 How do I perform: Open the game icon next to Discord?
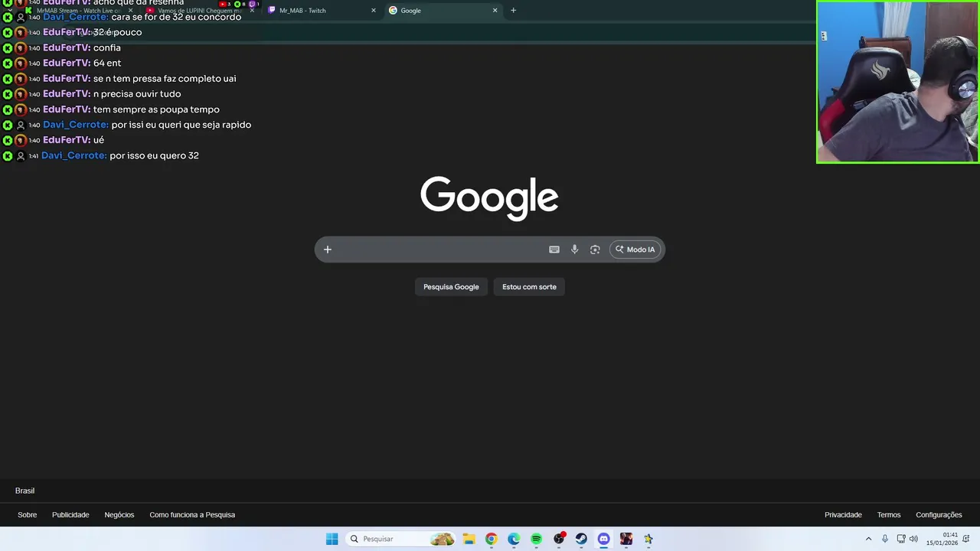pyautogui.click(x=626, y=539)
